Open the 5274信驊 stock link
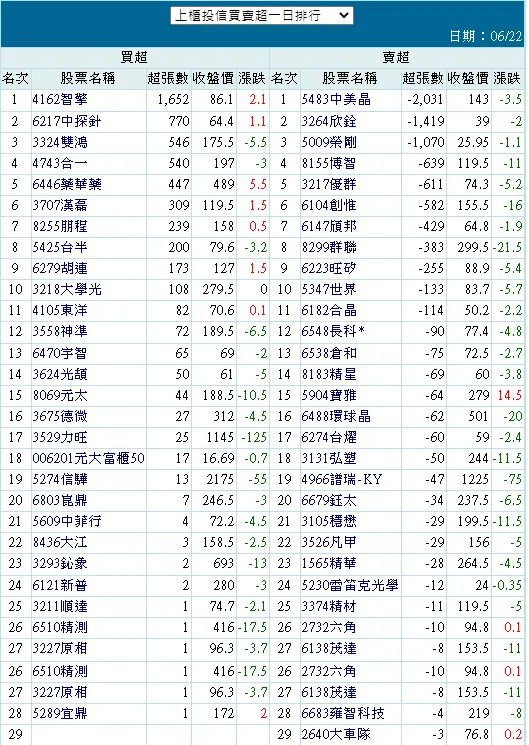529x745 pixels. click(60, 479)
